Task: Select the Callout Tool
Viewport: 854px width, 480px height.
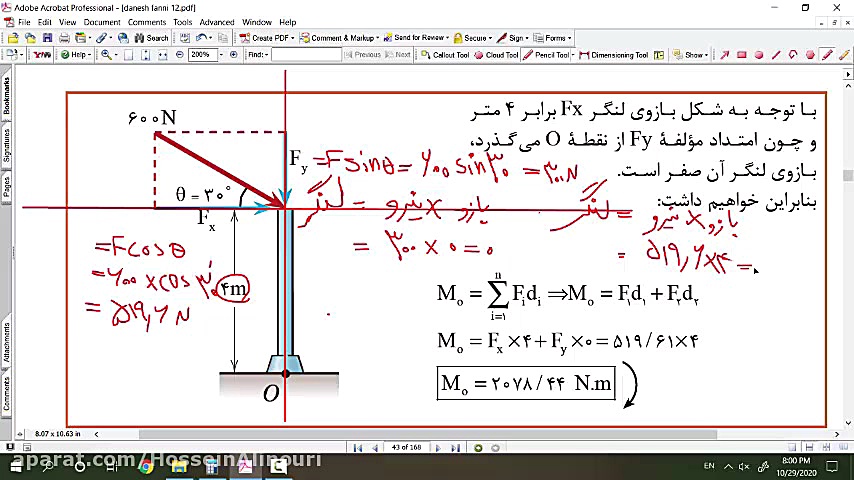Action: [445, 55]
